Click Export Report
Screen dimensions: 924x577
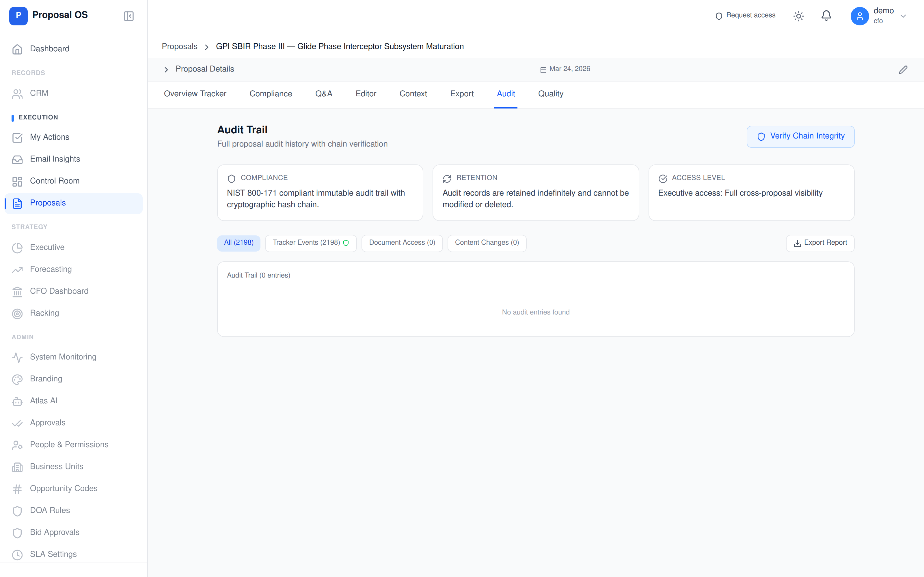click(820, 243)
